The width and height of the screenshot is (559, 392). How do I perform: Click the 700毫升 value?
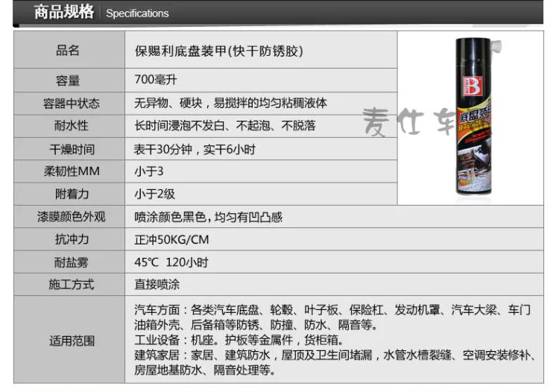pos(156,80)
